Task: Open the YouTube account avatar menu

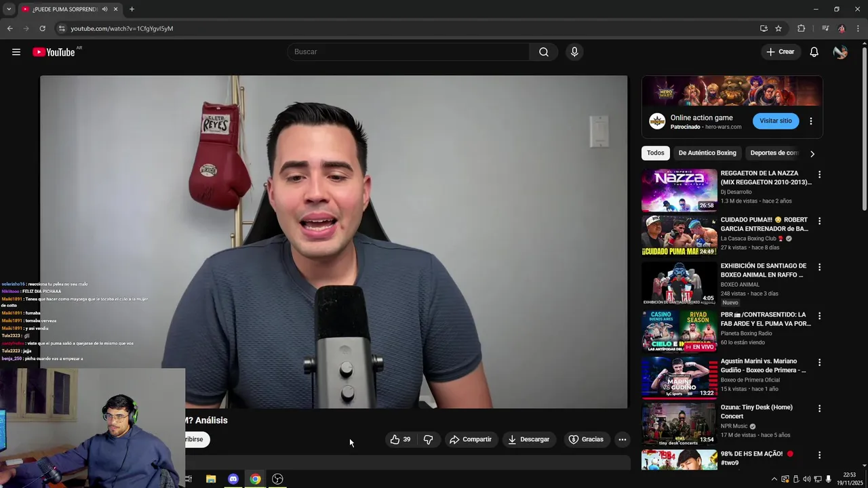Action: pos(840,52)
